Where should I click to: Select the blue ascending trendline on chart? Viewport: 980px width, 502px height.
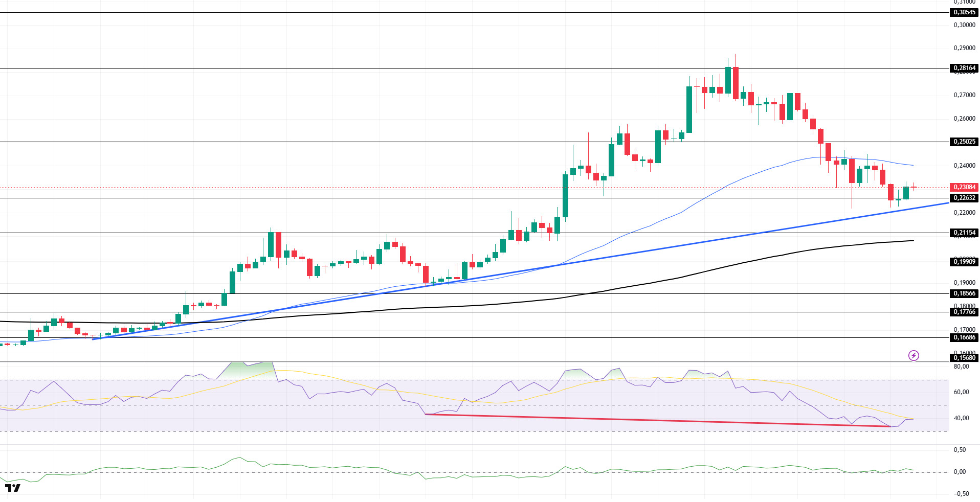click(520, 271)
